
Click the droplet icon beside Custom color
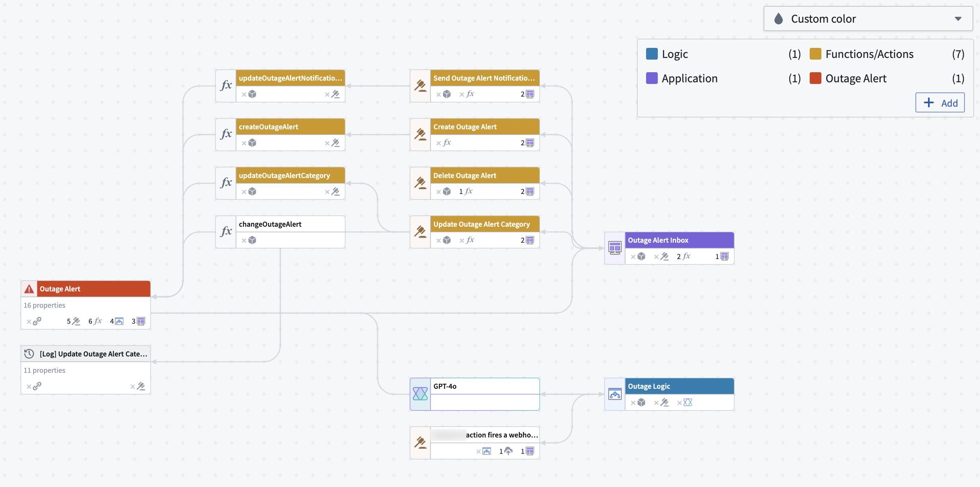778,18
